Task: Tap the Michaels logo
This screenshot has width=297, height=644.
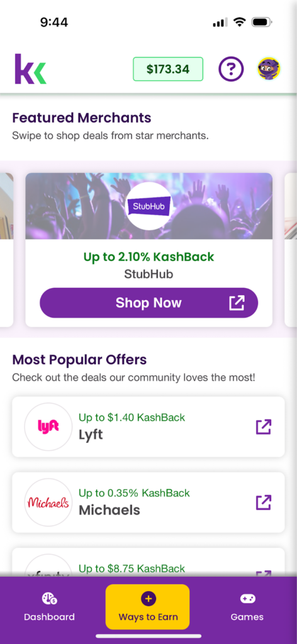Action: click(x=48, y=502)
